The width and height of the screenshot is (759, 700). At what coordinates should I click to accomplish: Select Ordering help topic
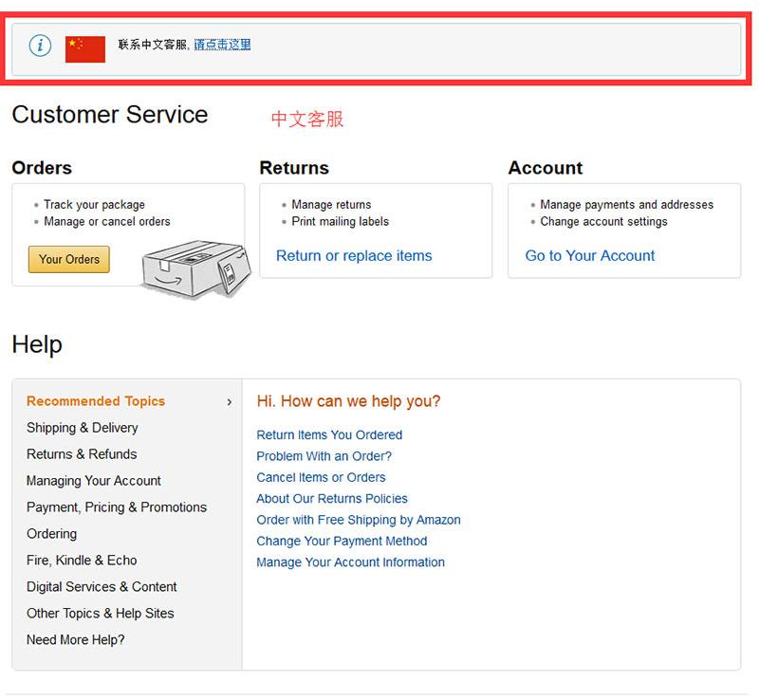pyautogui.click(x=52, y=534)
